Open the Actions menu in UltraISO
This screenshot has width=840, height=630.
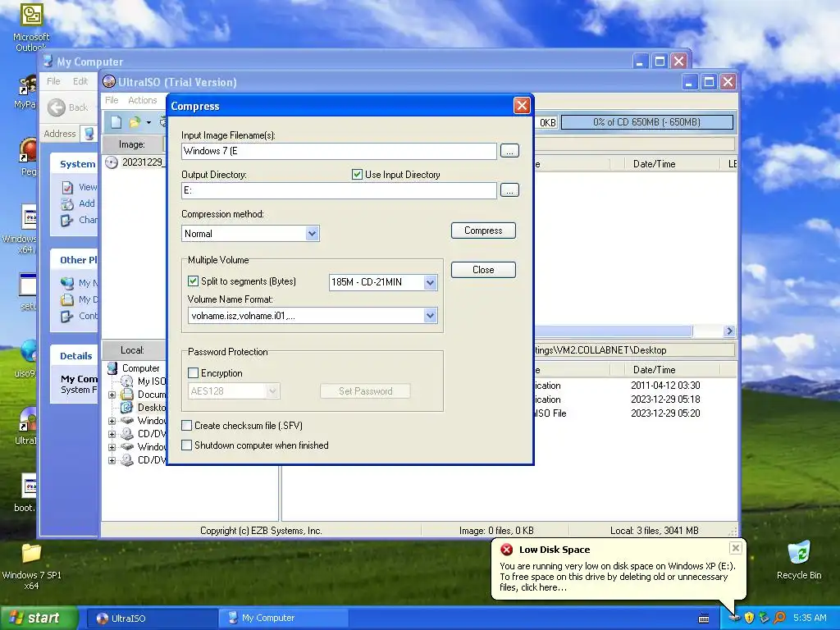coord(143,100)
